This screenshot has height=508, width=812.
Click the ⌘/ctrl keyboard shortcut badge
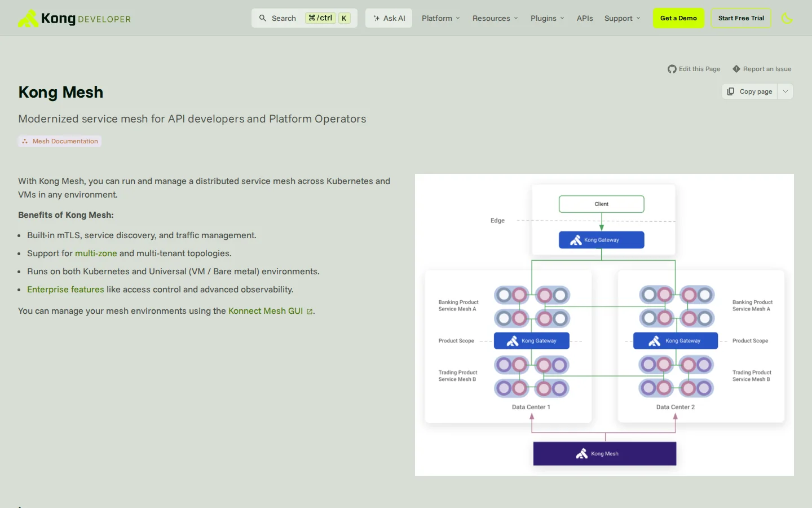click(x=320, y=18)
